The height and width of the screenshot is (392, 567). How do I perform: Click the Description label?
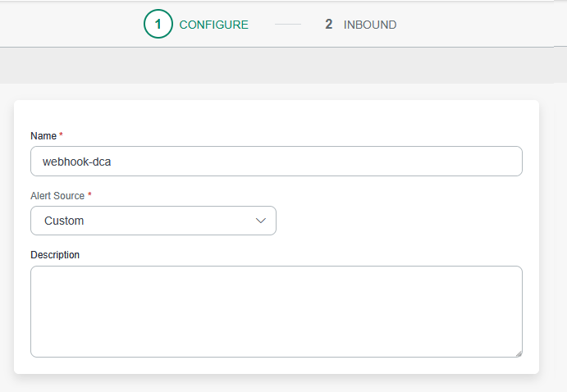tap(55, 255)
